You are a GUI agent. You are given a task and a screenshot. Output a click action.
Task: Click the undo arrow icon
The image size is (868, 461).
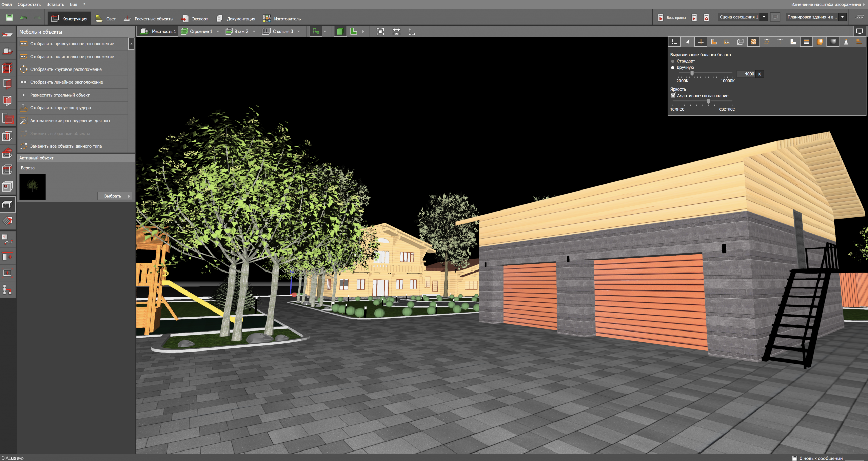pos(23,18)
